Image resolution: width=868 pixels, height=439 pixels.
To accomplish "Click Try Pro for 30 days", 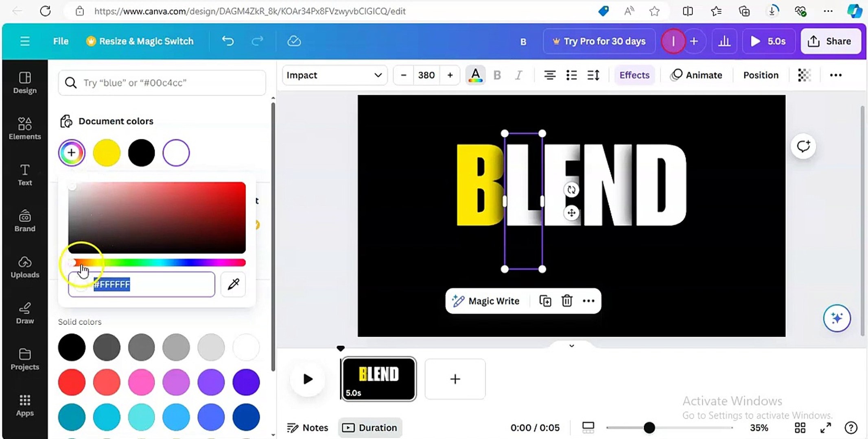I will tap(599, 41).
